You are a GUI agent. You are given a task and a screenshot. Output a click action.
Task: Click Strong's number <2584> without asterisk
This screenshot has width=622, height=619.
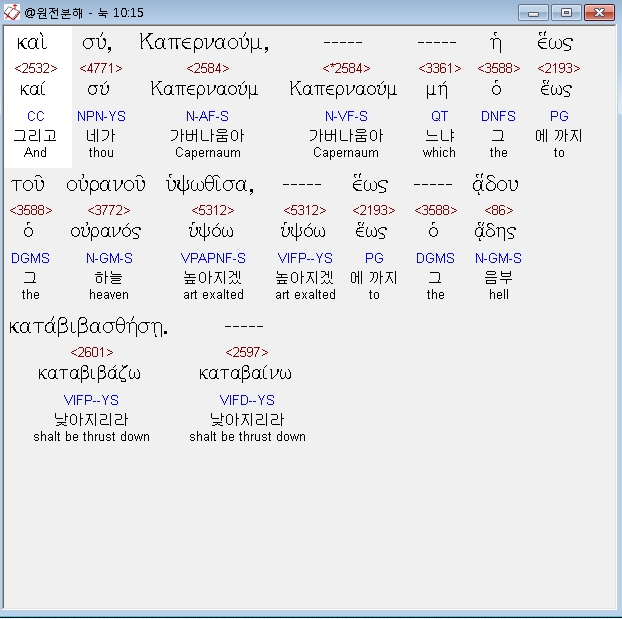pos(208,68)
